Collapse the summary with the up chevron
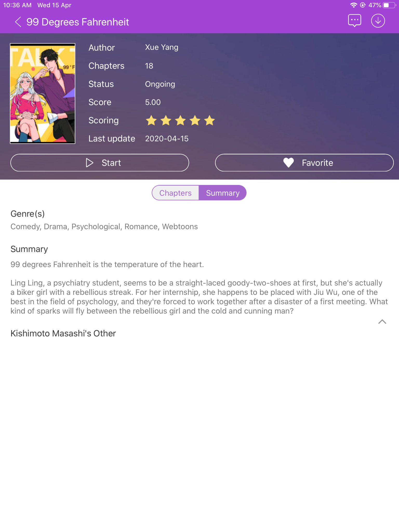Viewport: 399px width, 532px height. coord(382,322)
